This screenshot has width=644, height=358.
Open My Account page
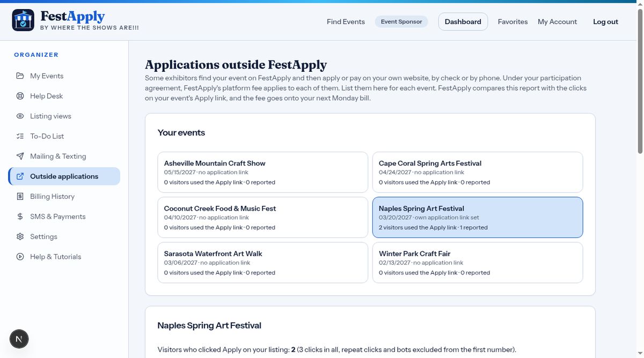click(x=557, y=22)
